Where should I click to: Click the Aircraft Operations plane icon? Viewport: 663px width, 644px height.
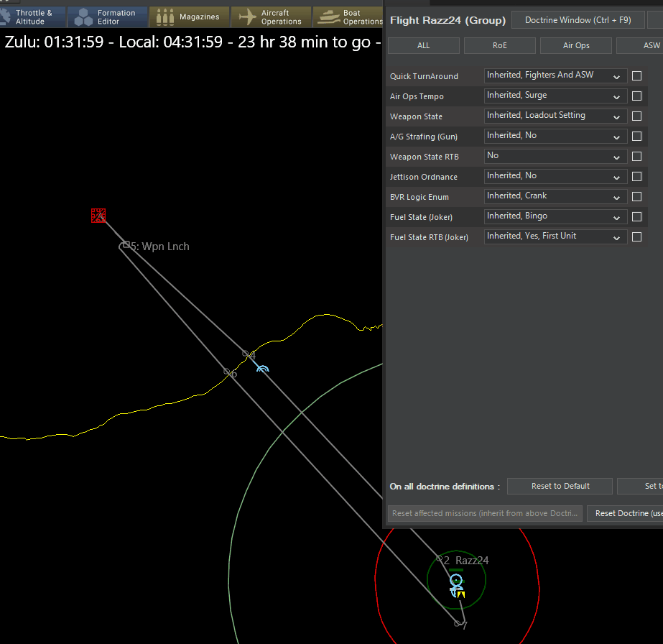(x=248, y=17)
